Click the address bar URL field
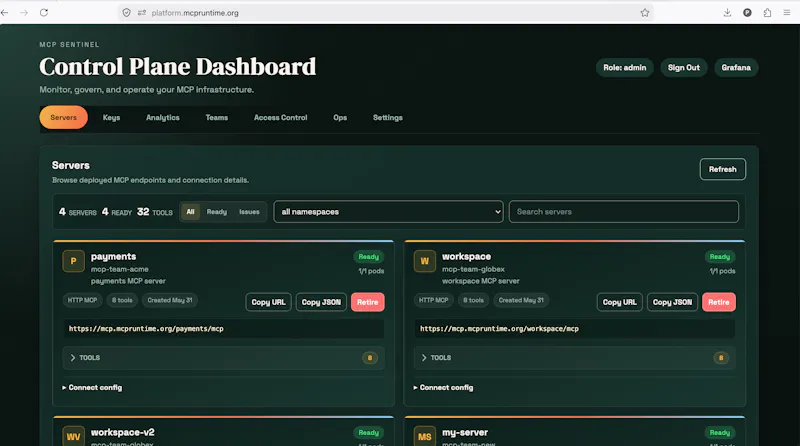The height and width of the screenshot is (446, 800). (388, 13)
